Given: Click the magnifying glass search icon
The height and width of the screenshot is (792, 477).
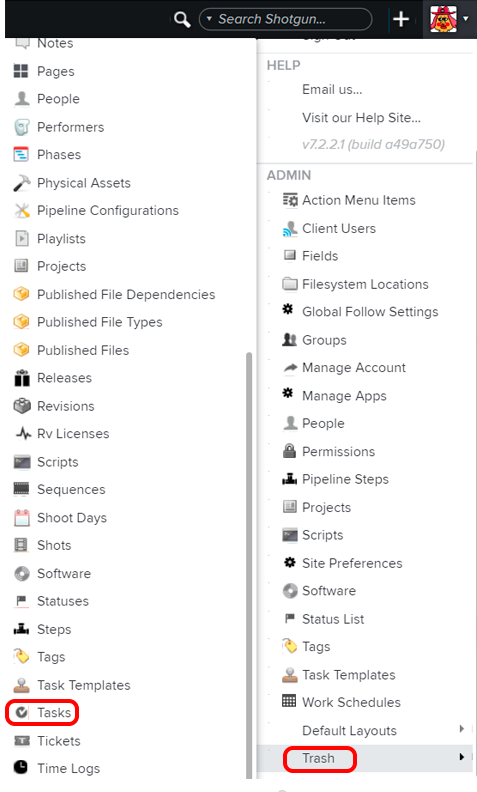Looking at the screenshot, I should [x=181, y=20].
